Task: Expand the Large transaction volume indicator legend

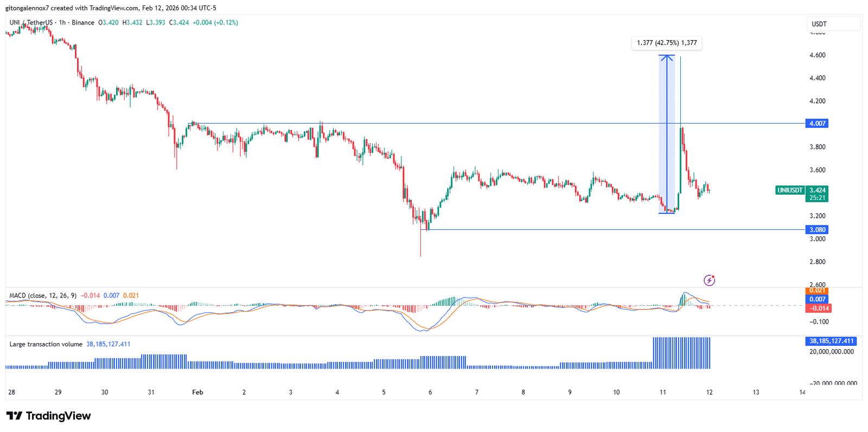Action: 46,344
